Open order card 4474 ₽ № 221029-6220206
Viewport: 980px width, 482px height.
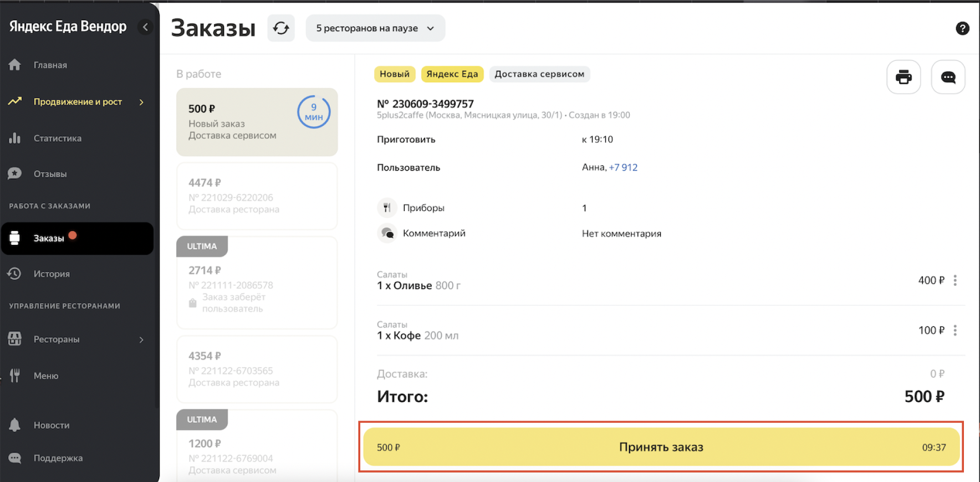coord(257,196)
